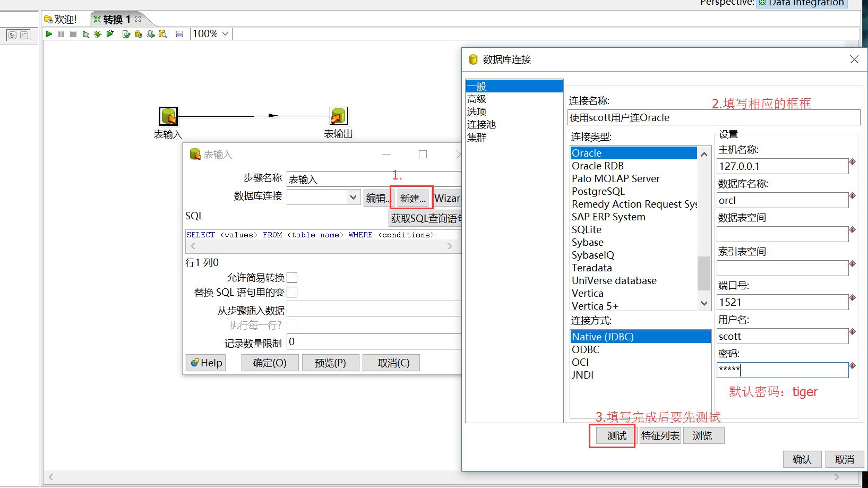Enable the 允许简易转换 checkbox

coord(292,277)
